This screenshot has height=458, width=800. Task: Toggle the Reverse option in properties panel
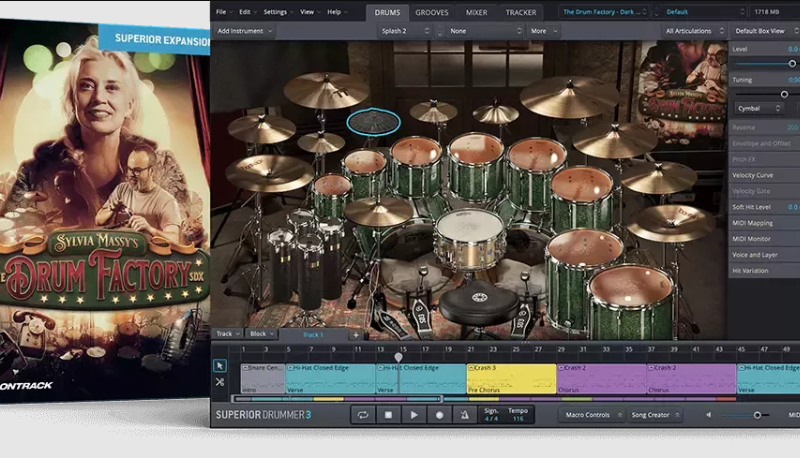pos(764,128)
